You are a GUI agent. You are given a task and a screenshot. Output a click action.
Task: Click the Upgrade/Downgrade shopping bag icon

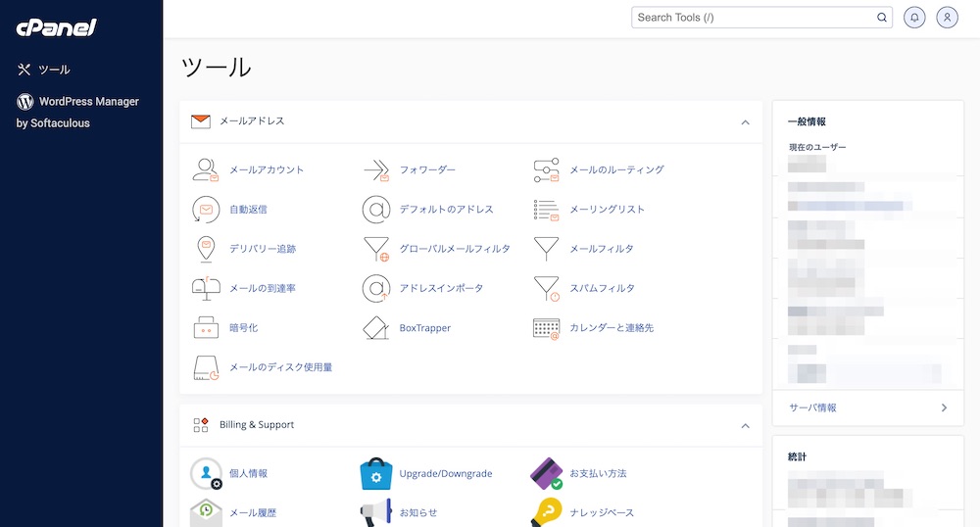(x=376, y=473)
